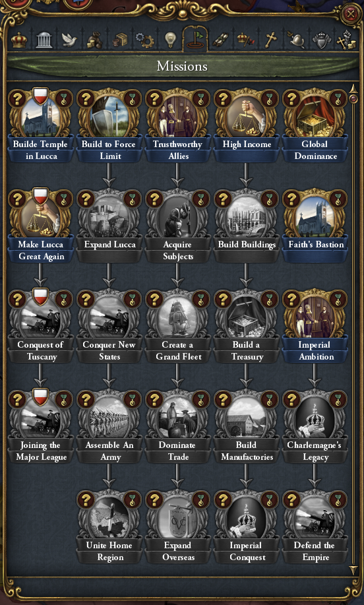Switch to the Government pillared building tab
The width and height of the screenshot is (364, 605).
point(44,40)
